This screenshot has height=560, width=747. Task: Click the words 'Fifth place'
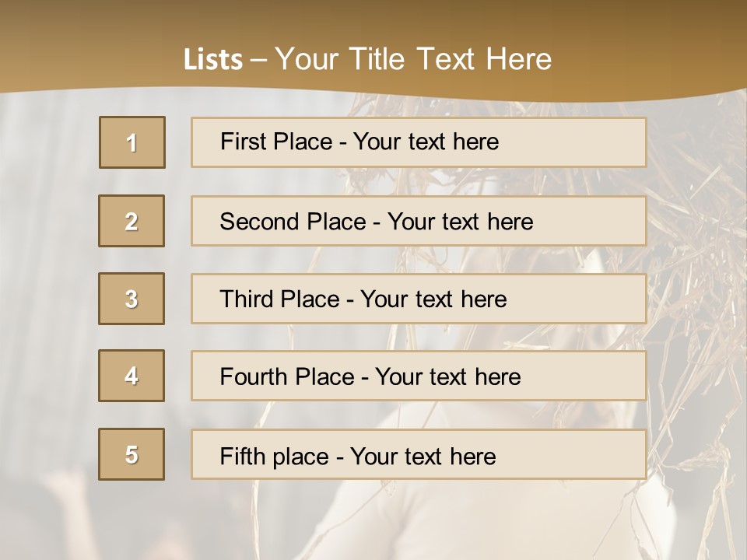click(x=272, y=456)
